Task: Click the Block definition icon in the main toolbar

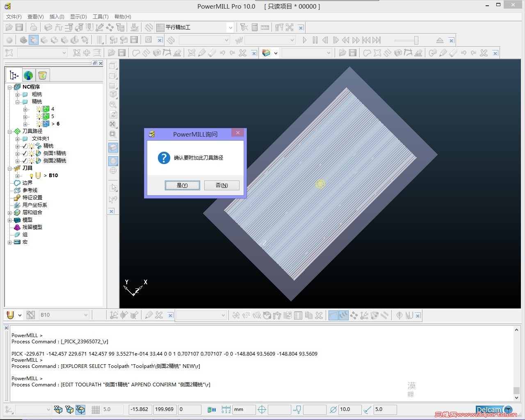Action: tap(48, 27)
